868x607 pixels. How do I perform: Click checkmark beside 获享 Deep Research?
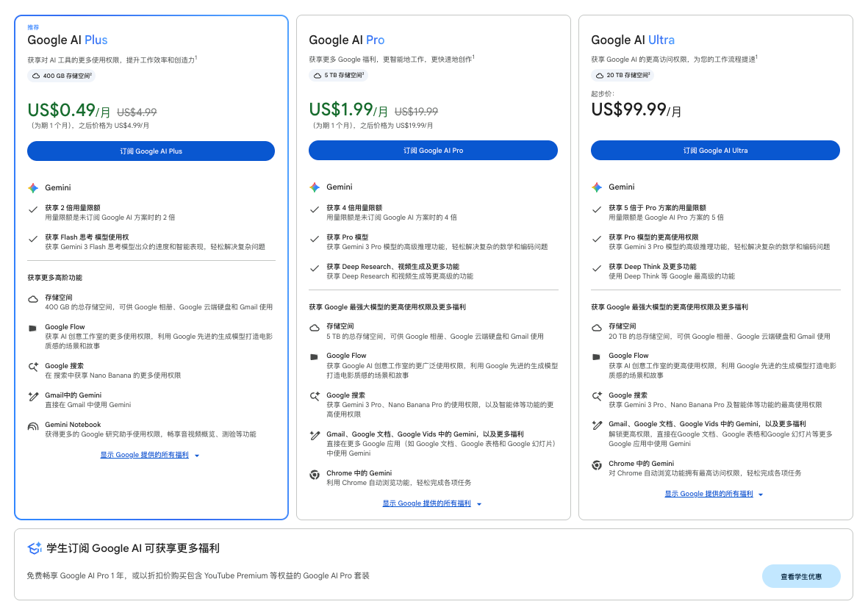coord(315,268)
